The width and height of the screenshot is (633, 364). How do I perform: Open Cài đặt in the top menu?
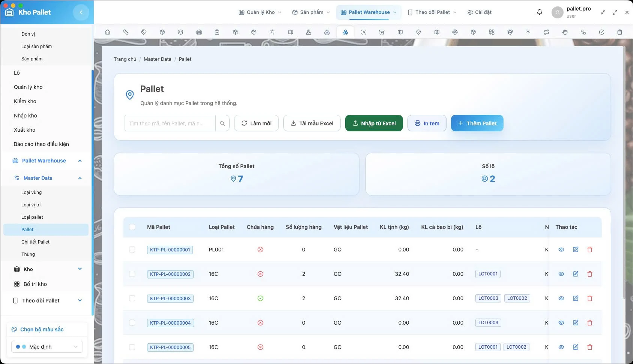(x=480, y=12)
